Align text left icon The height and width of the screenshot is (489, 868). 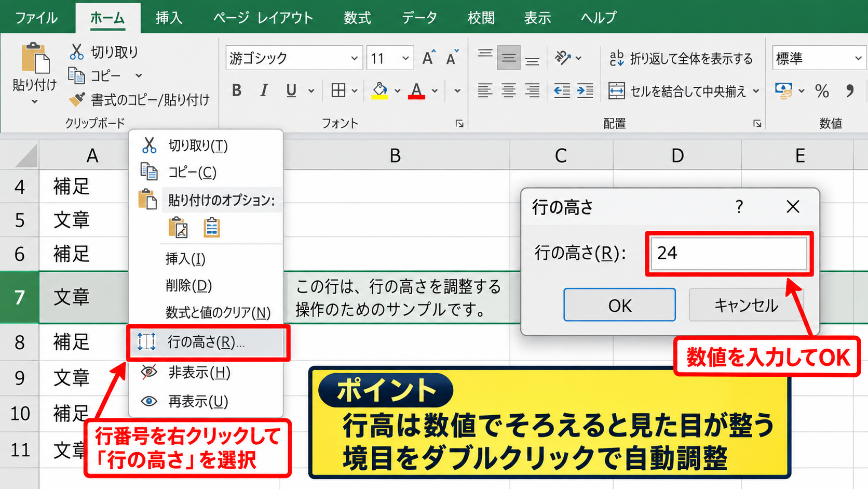485,91
